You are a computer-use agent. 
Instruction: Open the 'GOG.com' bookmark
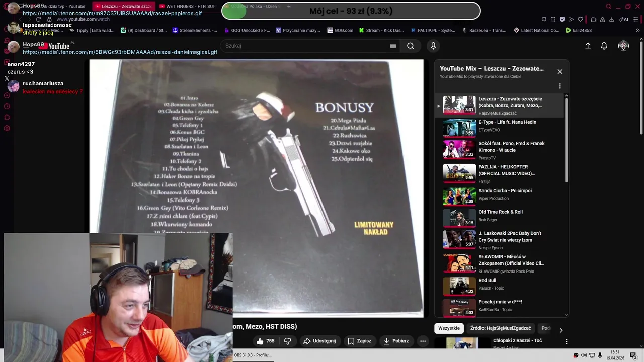(x=340, y=30)
